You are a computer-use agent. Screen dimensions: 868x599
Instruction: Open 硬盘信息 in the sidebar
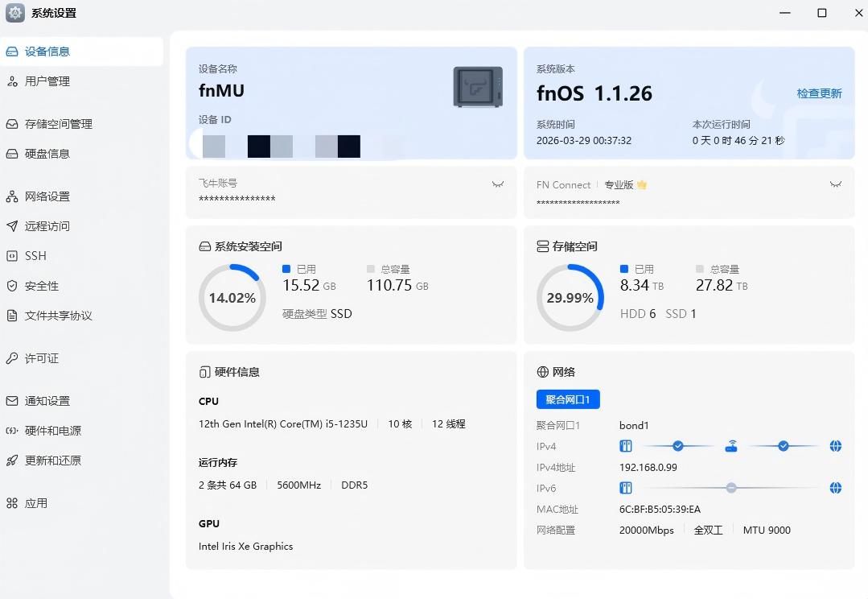(47, 153)
